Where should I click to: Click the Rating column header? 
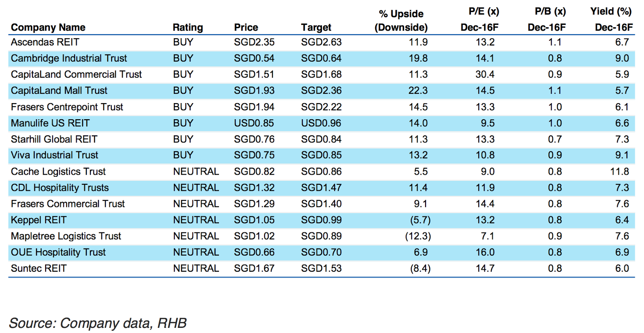pyautogui.click(x=188, y=27)
